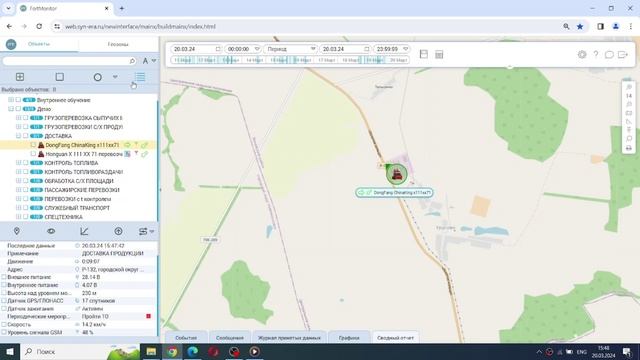The height and width of the screenshot is (360, 640).
Task: Check the Скорость checkbox
Action: coord(4,324)
